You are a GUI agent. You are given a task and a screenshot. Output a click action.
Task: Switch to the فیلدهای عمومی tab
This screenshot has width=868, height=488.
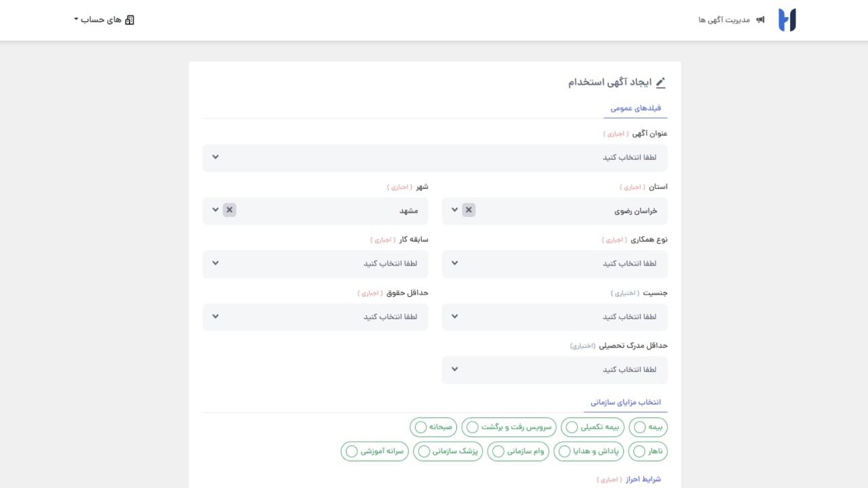click(635, 107)
